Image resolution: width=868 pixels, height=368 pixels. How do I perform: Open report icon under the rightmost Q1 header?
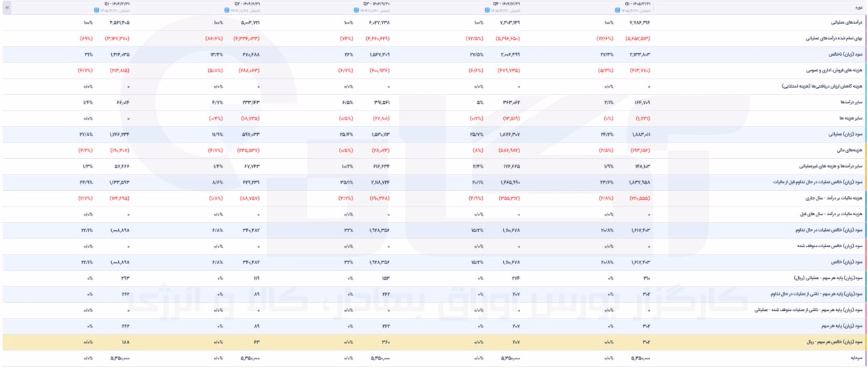(x=617, y=11)
